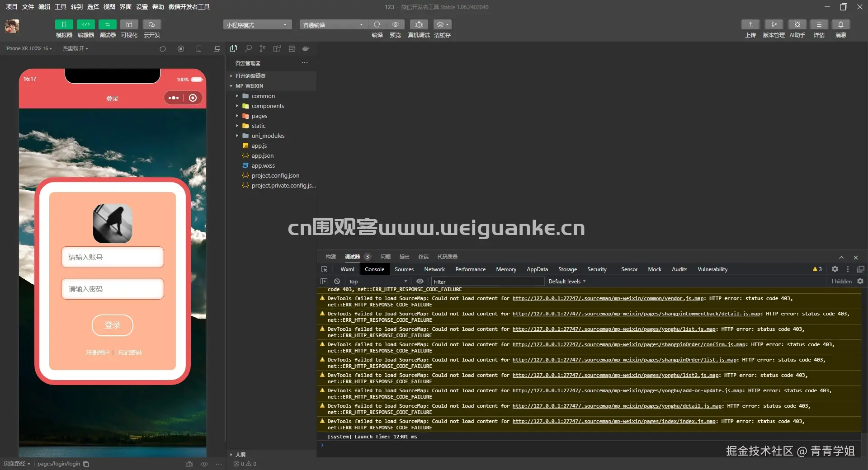Click the layout panel icon in sidebar toolbar
The height and width of the screenshot is (470, 868).
292,48
